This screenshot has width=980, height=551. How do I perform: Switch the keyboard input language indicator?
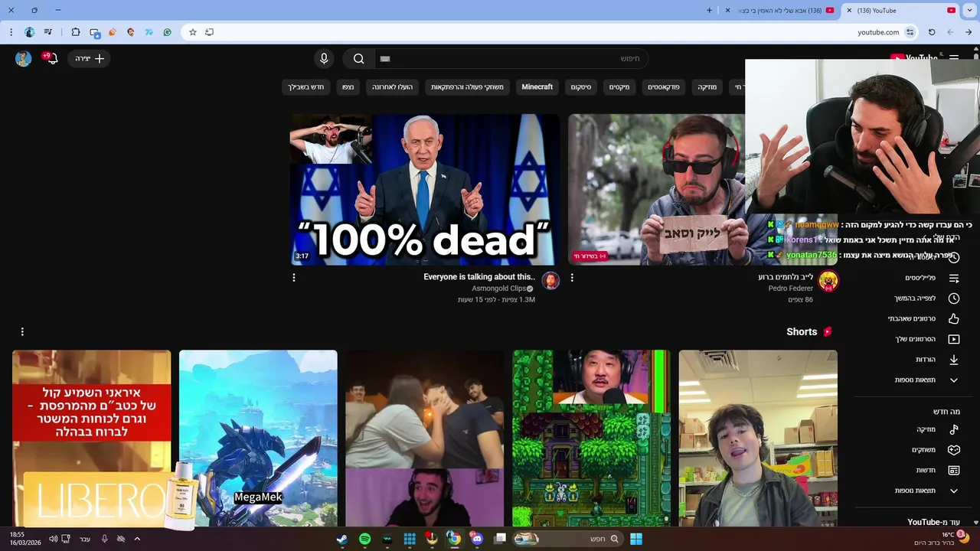pyautogui.click(x=85, y=539)
